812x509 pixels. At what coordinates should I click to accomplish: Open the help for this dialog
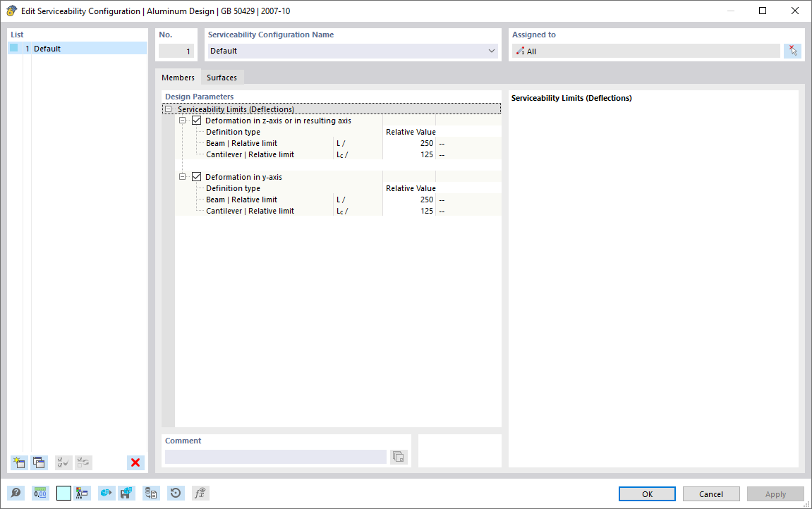[16, 493]
